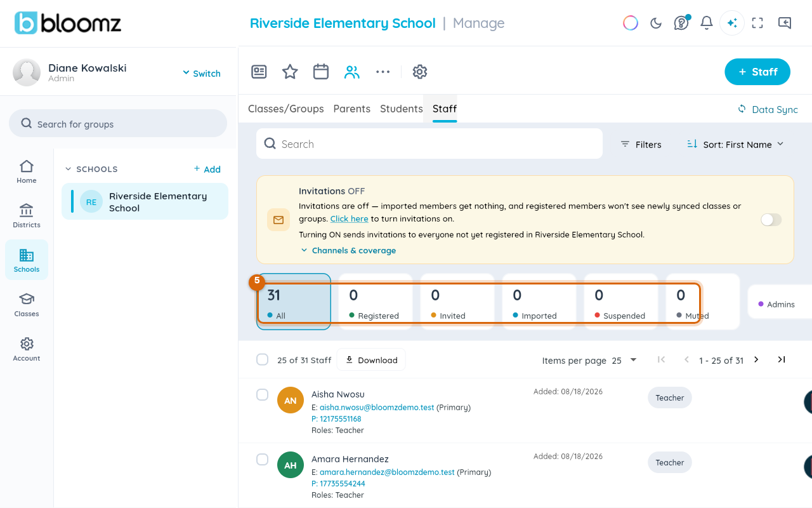812x508 pixels.
Task: Open the Filters panel
Action: [x=641, y=144]
